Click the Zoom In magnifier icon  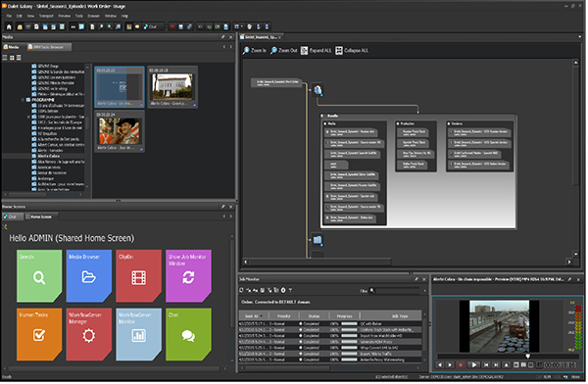coord(246,50)
